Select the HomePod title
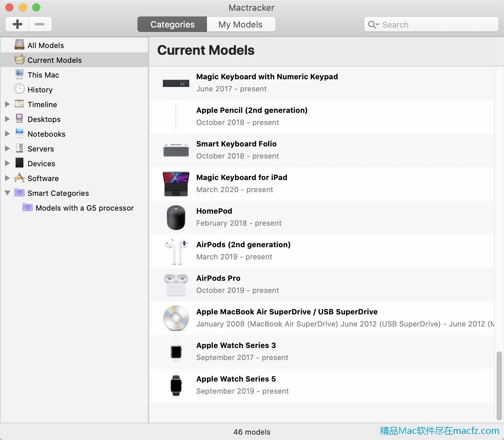 coord(214,211)
